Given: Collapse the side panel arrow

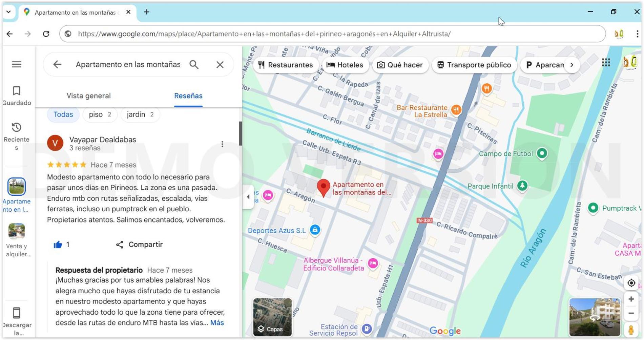Looking at the screenshot, I should (248, 197).
